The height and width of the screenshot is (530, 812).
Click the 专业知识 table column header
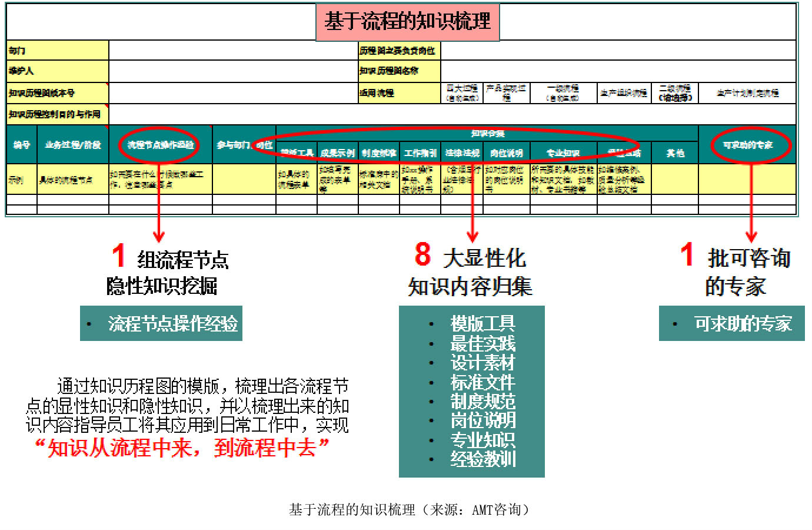(x=564, y=153)
